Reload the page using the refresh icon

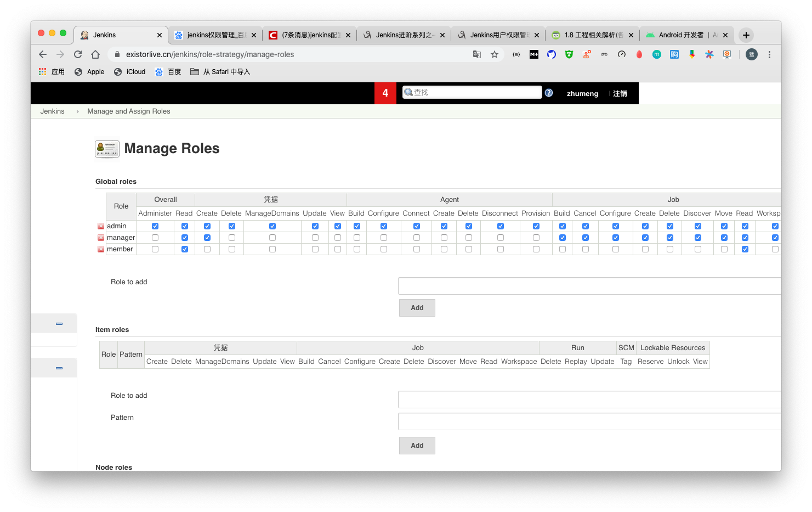[x=78, y=54]
